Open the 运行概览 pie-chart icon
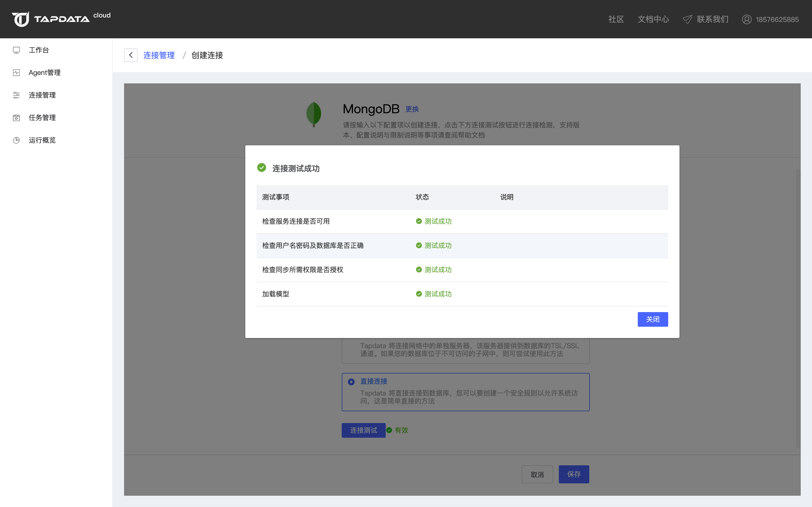 coord(16,140)
